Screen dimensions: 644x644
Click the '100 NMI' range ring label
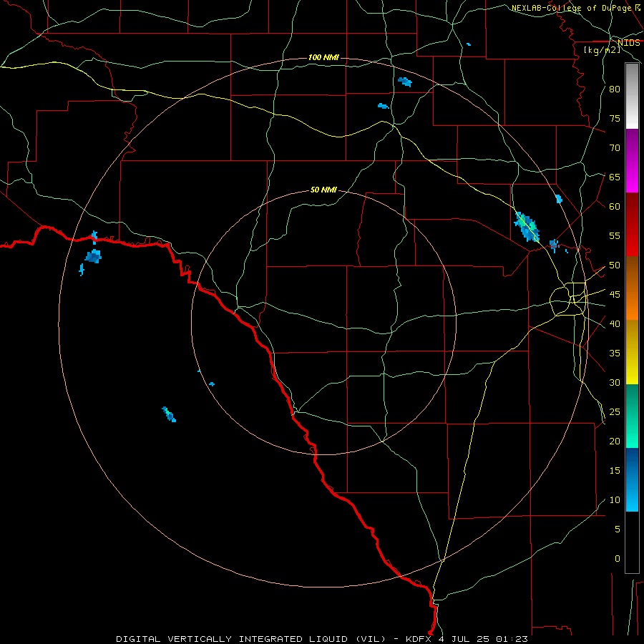pos(323,57)
